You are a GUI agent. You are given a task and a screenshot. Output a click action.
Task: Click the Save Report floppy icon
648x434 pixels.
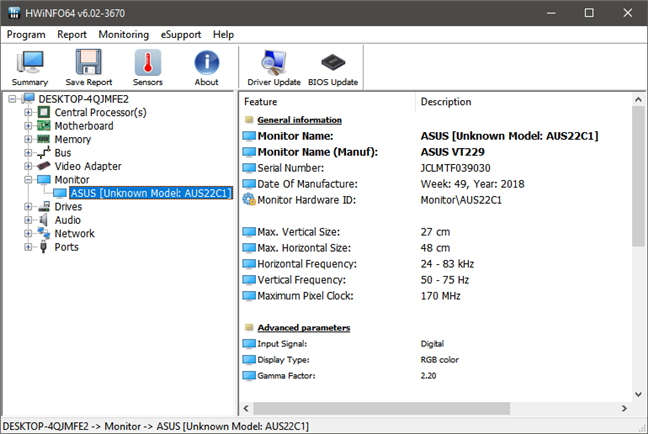click(x=88, y=62)
